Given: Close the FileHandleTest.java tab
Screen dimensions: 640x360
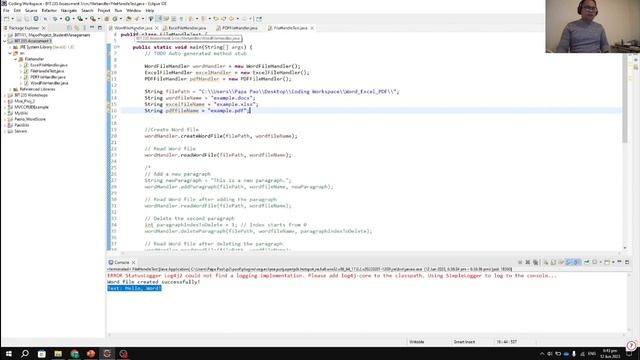Looking at the screenshot, I should (x=312, y=28).
